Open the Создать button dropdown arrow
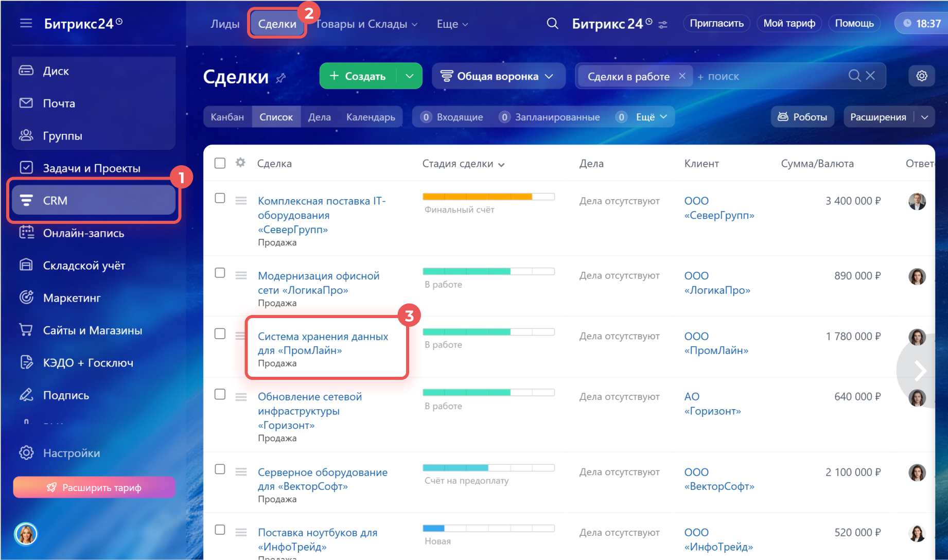This screenshot has height=560, width=948. [x=410, y=76]
